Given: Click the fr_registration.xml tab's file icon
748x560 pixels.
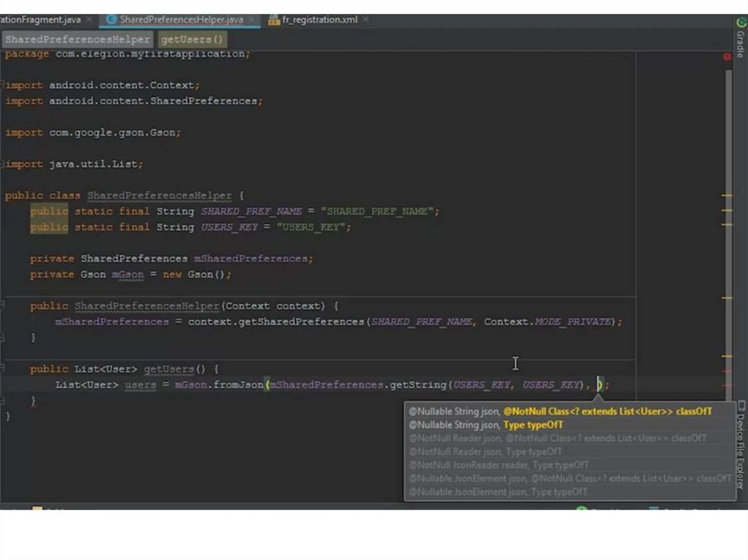Looking at the screenshot, I should 274,20.
